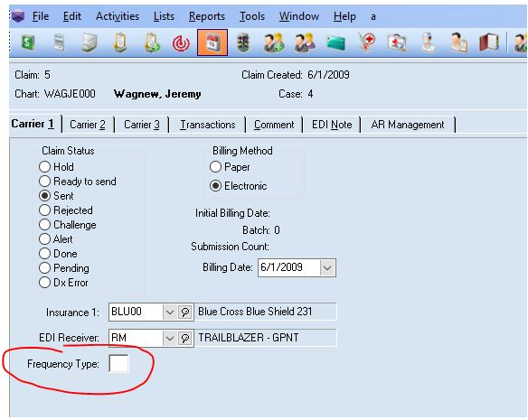
Task: Open the Activities menu
Action: (118, 16)
